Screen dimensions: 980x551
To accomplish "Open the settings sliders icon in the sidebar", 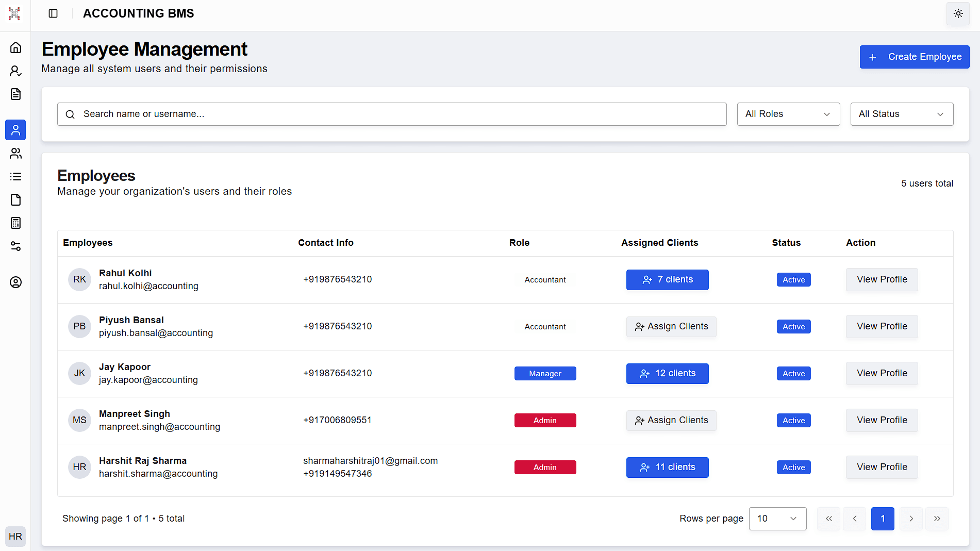I will click(x=15, y=246).
